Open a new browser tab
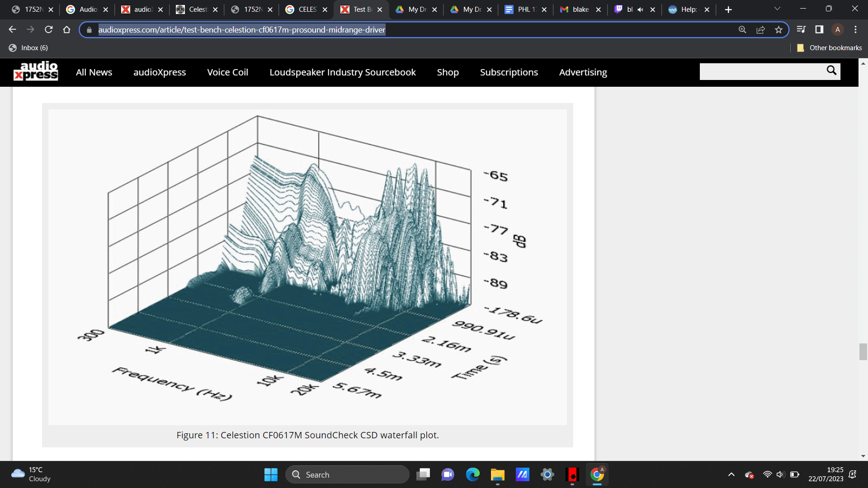This screenshot has width=868, height=488. (x=728, y=9)
